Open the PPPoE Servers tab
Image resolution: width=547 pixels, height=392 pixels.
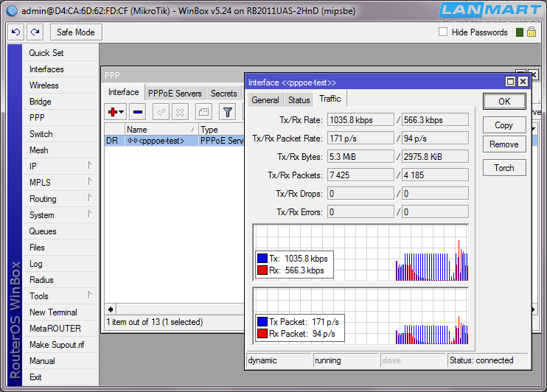175,94
